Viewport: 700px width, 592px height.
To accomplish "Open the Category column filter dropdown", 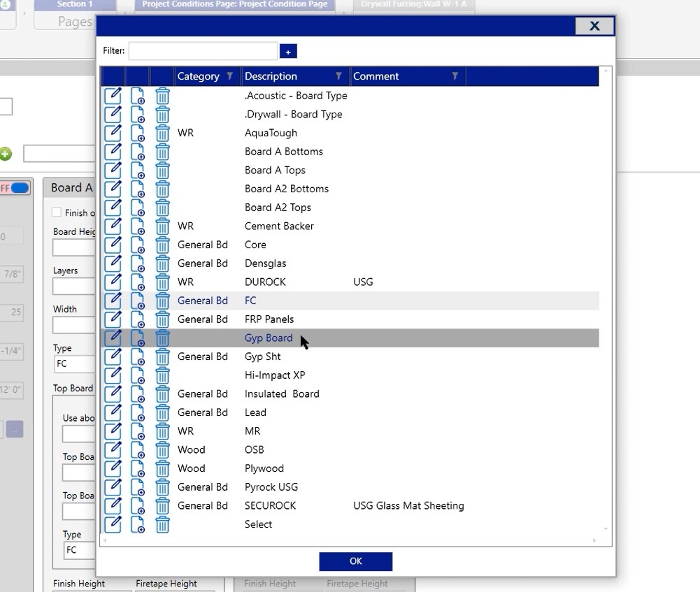I will click(230, 76).
